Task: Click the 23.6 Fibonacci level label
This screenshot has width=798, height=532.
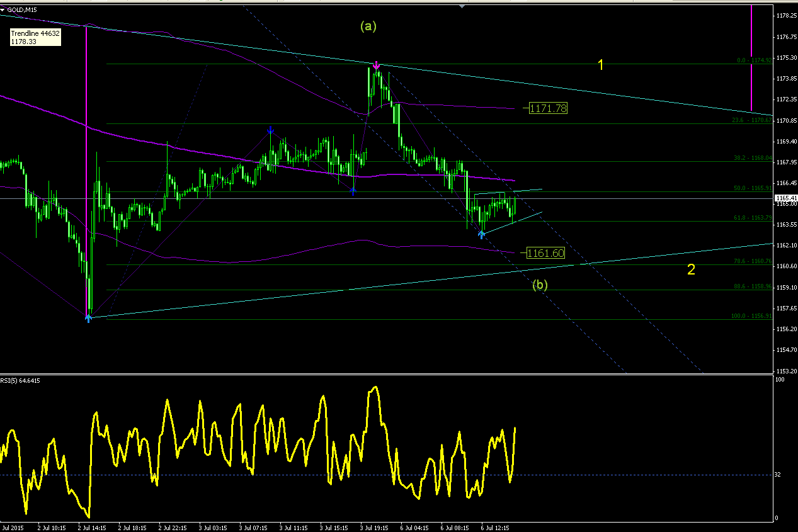Action: (751, 120)
